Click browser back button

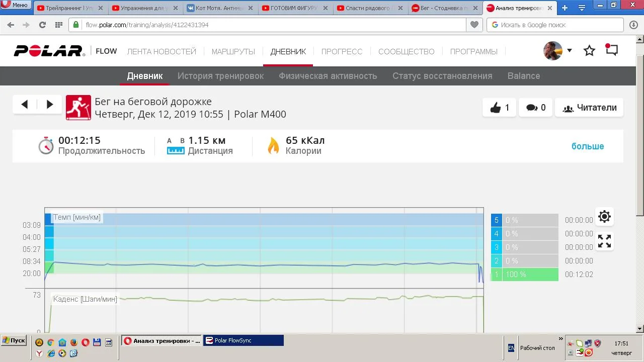11,25
